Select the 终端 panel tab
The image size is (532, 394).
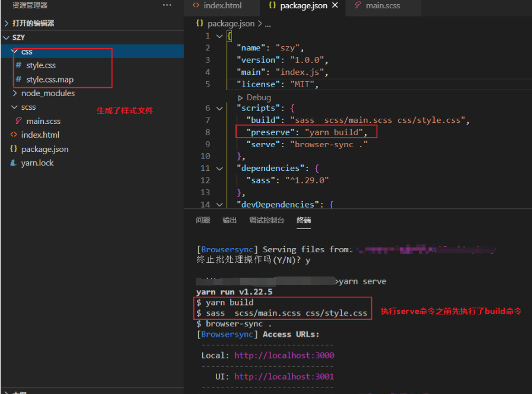pos(304,220)
